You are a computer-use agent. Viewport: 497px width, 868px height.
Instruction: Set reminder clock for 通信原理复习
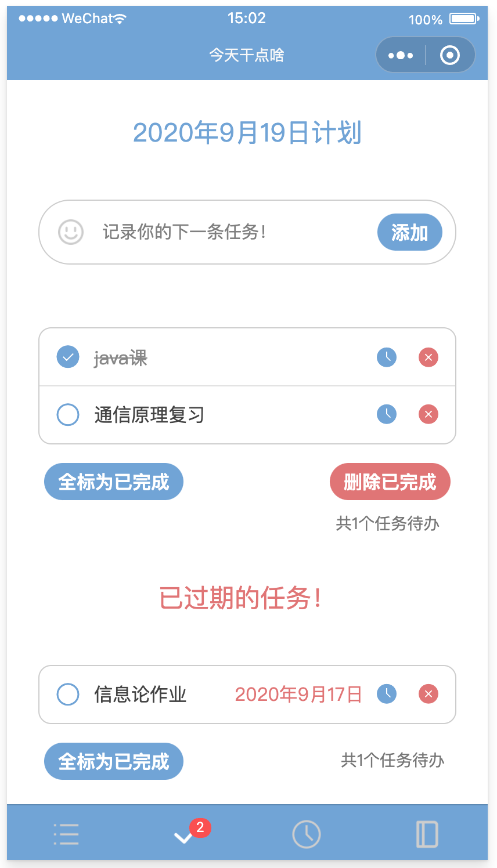pyautogui.click(x=387, y=414)
